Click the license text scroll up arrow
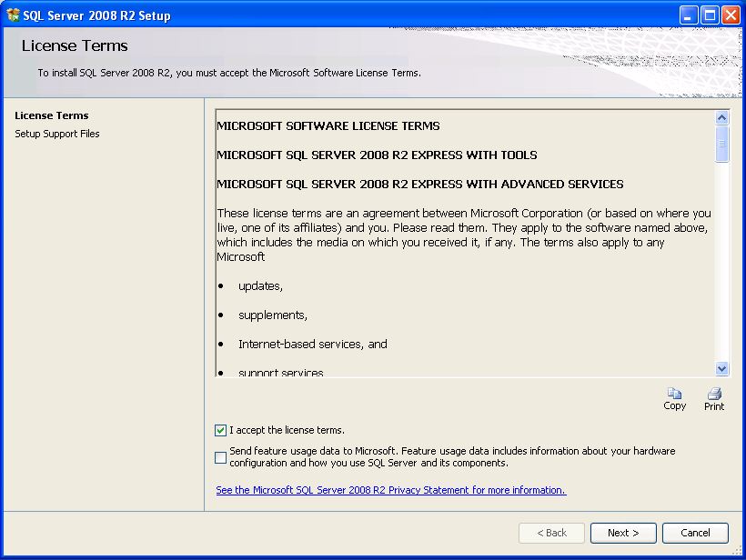 tap(722, 118)
